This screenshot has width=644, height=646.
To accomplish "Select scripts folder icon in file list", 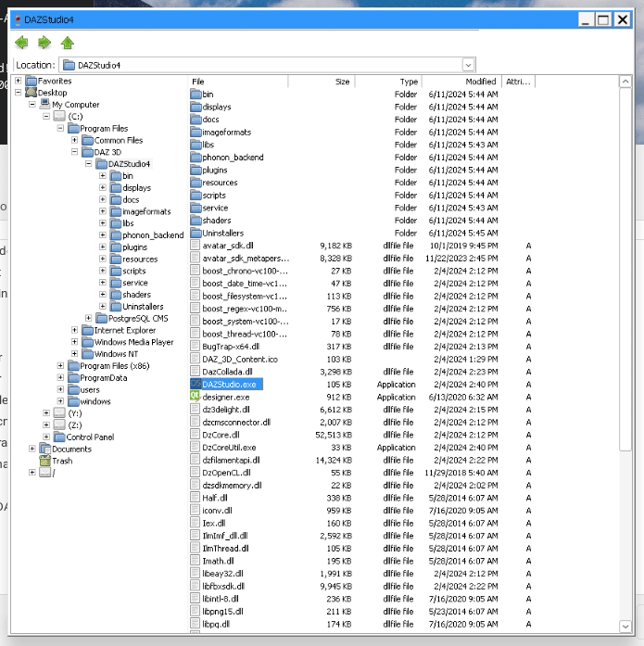I will [x=196, y=195].
